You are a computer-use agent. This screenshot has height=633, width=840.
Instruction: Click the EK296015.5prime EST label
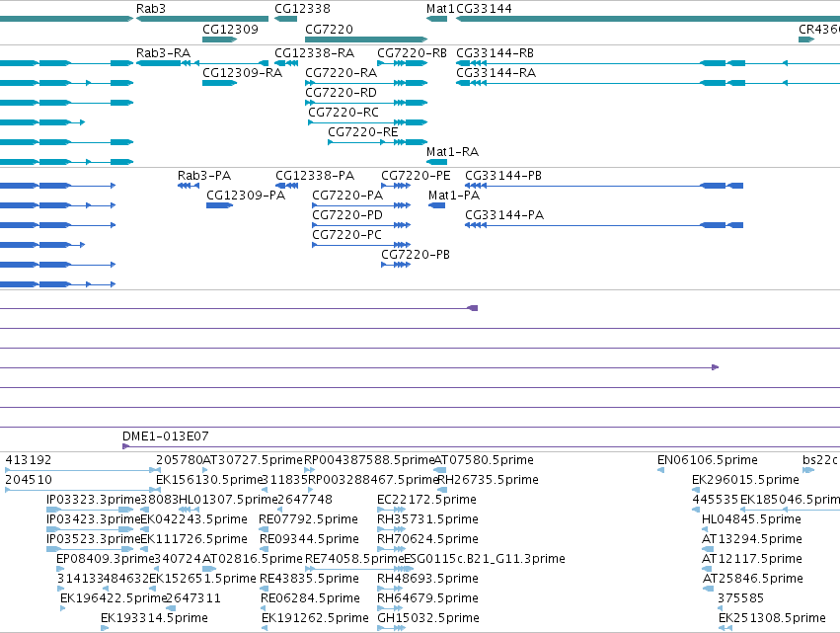(x=745, y=480)
